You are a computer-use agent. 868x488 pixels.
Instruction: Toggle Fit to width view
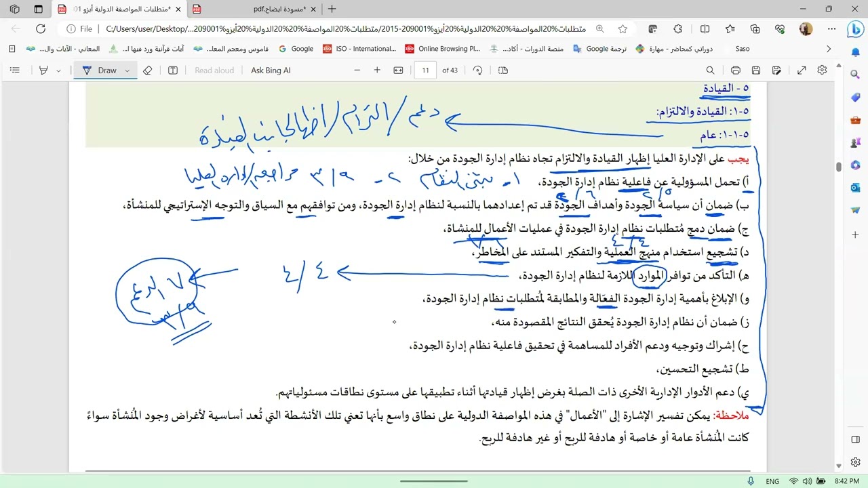pyautogui.click(x=398, y=70)
